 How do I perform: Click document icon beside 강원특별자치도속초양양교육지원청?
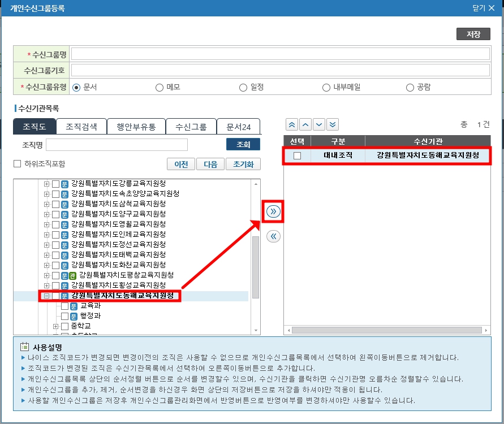click(64, 194)
